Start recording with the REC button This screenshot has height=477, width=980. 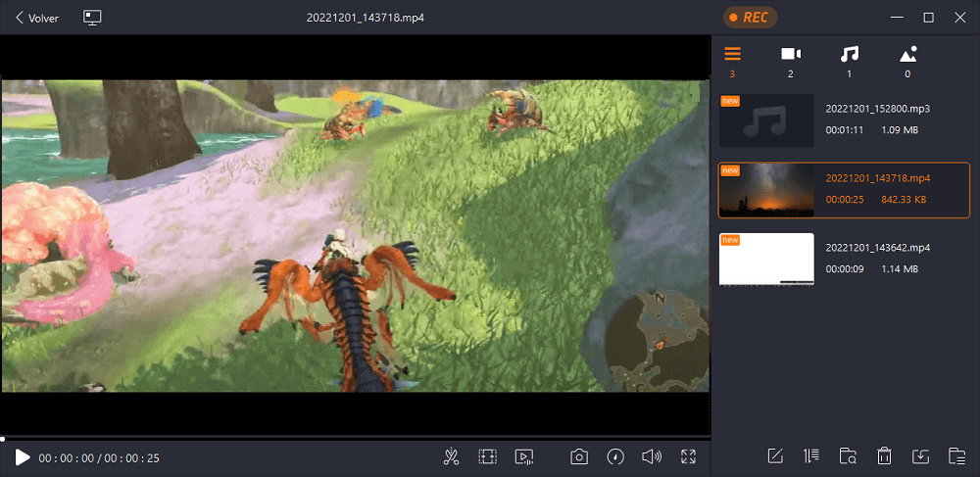(x=750, y=18)
